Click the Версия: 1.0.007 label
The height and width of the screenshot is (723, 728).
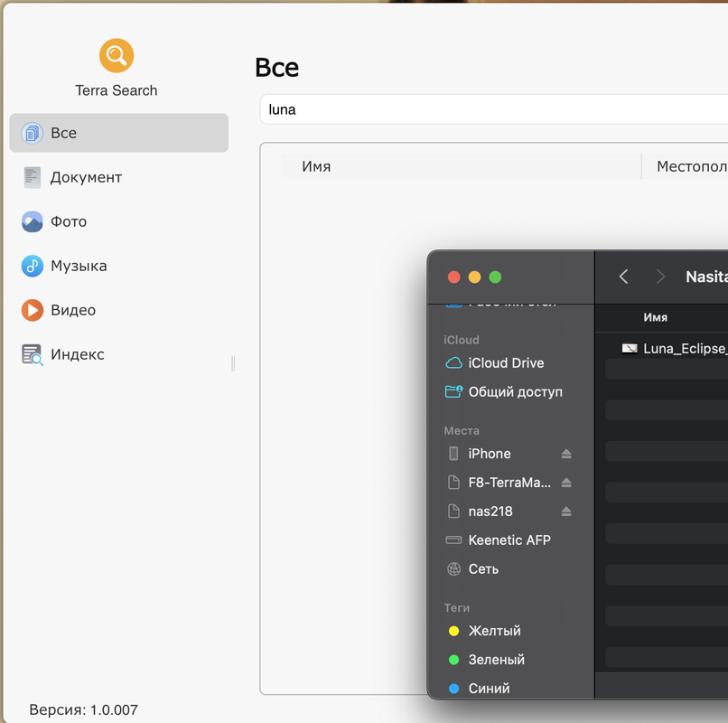point(84,709)
